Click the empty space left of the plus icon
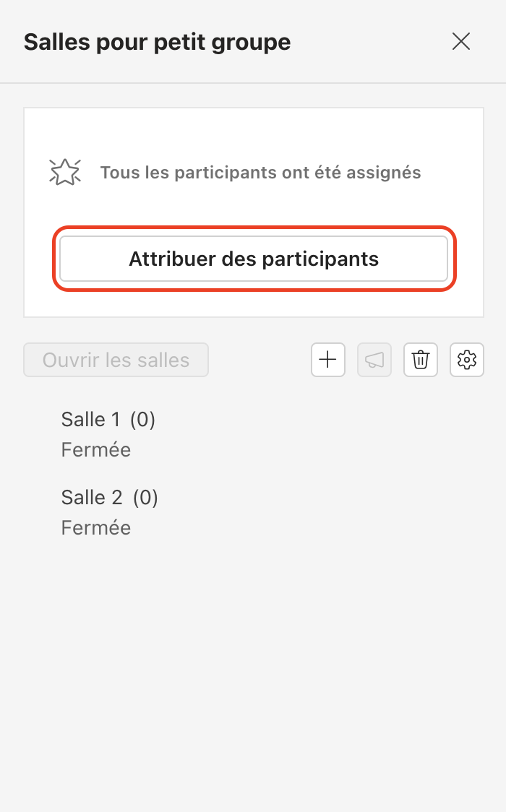The width and height of the screenshot is (506, 812). (x=260, y=360)
